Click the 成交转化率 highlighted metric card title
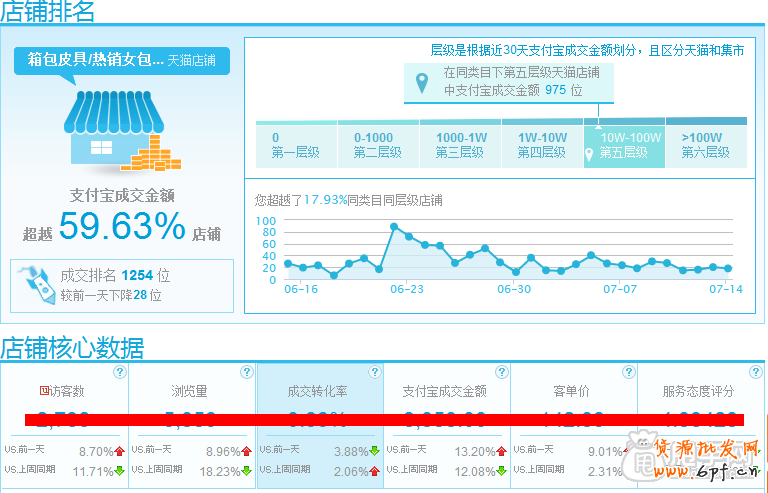768x493 pixels. point(319,391)
